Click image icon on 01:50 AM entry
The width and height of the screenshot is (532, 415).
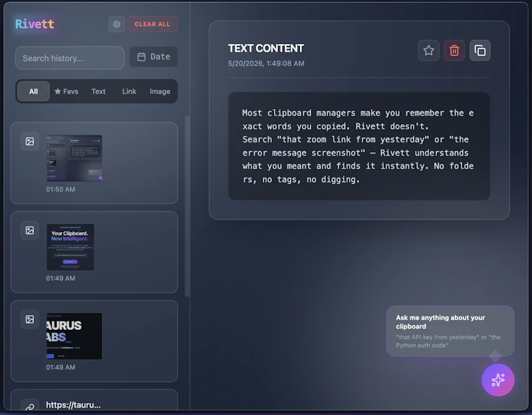(x=30, y=141)
